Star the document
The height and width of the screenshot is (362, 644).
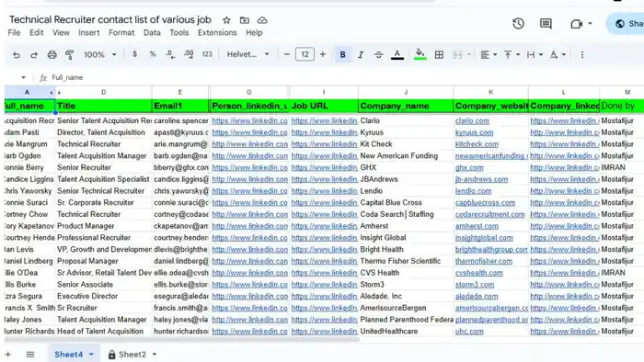(x=226, y=20)
